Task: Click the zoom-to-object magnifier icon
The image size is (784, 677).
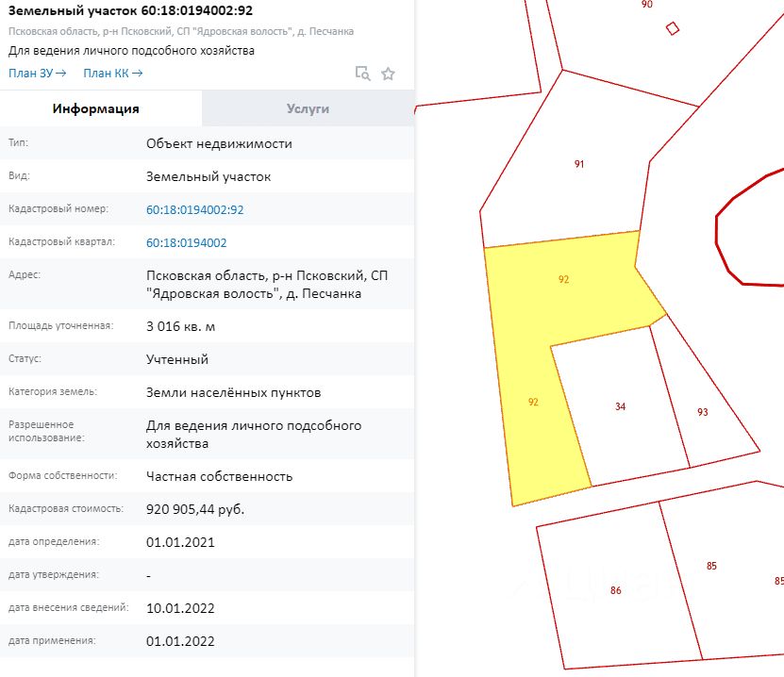Action: [362, 74]
